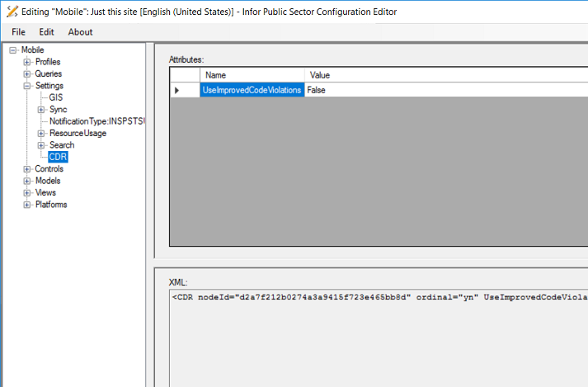Select the GIS item under Settings
This screenshot has height=387, width=588.
pyautogui.click(x=55, y=97)
